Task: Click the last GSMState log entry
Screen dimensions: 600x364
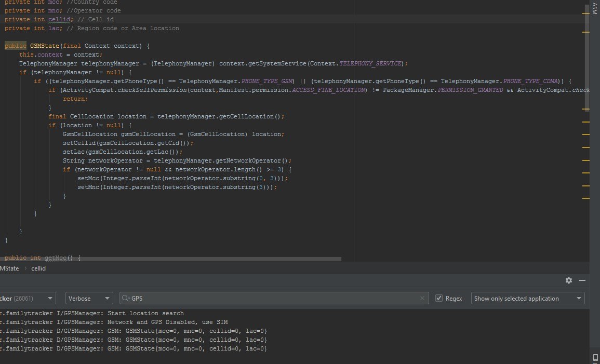Action: pos(134,349)
